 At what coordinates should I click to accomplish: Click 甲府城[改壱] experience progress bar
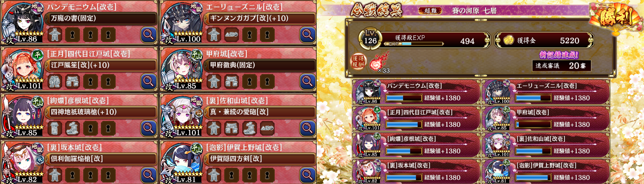pyautogui.click(x=533, y=125)
